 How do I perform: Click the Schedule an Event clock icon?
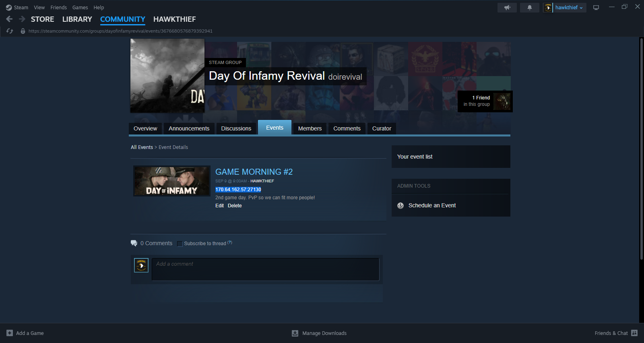point(400,205)
